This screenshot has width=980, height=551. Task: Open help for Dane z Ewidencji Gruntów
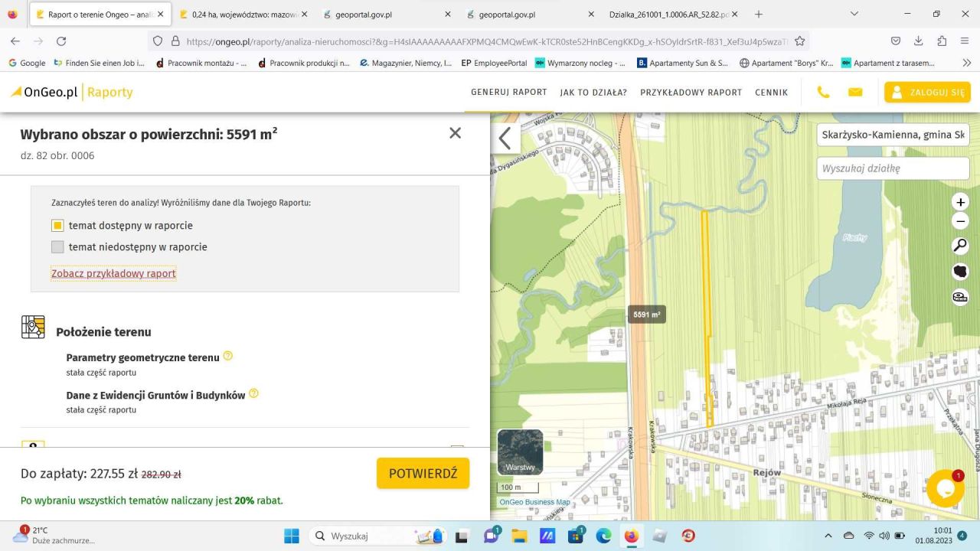pyautogui.click(x=253, y=393)
